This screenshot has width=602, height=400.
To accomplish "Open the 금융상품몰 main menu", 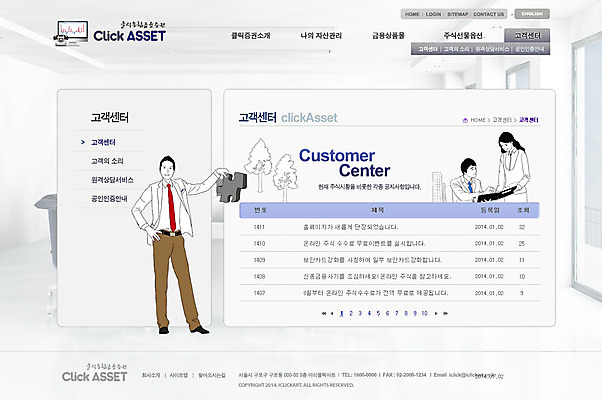I will coord(388,36).
